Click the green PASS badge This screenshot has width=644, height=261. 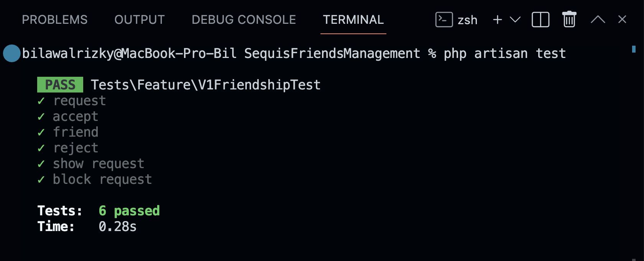coord(60,84)
